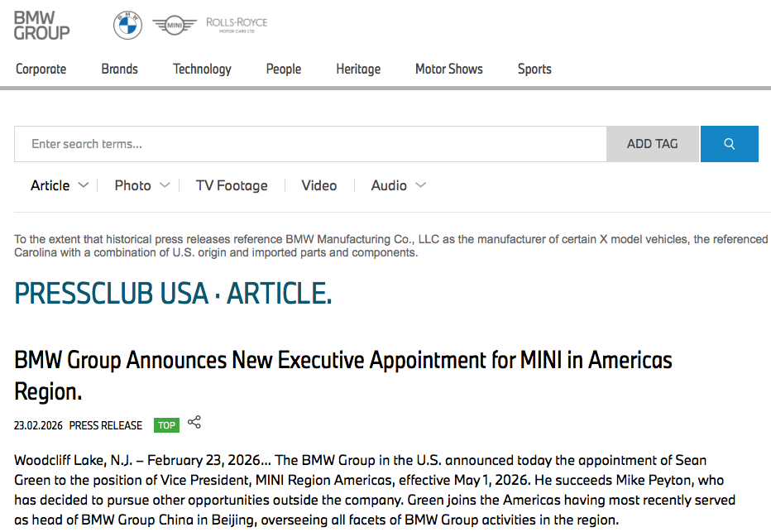Open the BMW roundel brand icon
The image size is (771, 532).
[128, 25]
